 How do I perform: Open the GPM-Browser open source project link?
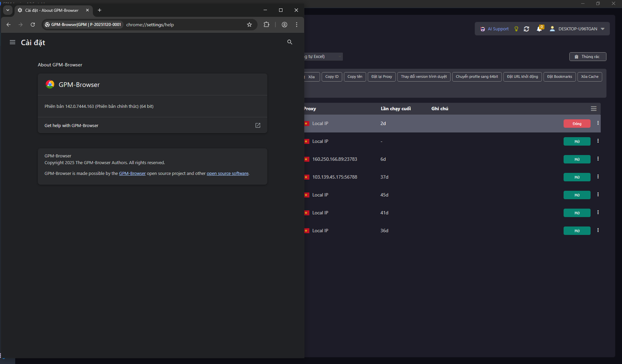tap(132, 173)
